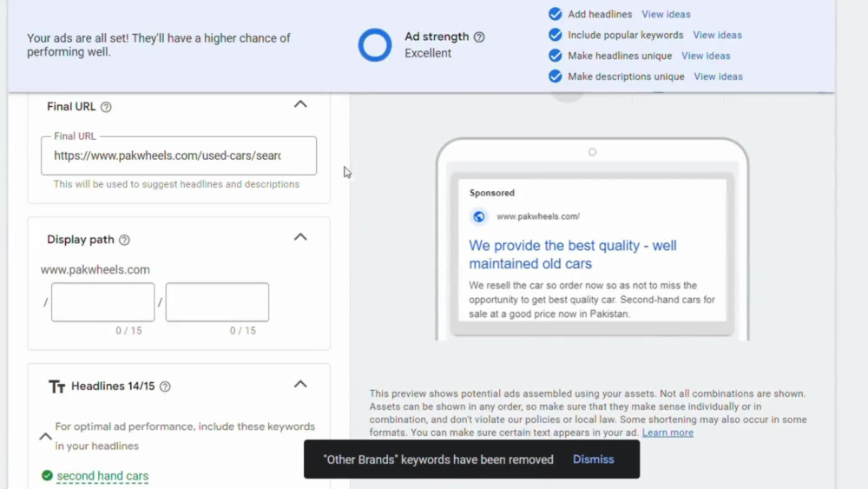This screenshot has width=868, height=489.
Task: Collapse the Display path section
Action: pyautogui.click(x=300, y=237)
